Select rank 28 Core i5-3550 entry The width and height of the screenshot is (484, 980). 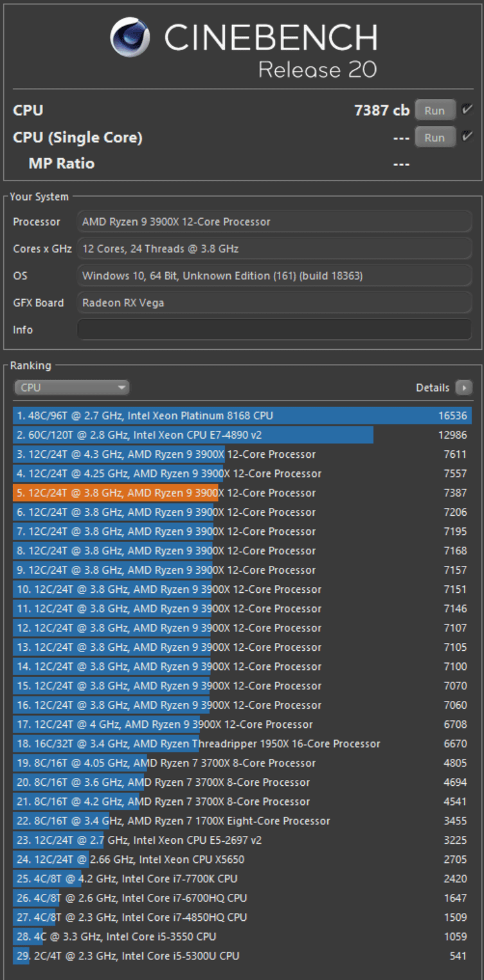(x=242, y=936)
